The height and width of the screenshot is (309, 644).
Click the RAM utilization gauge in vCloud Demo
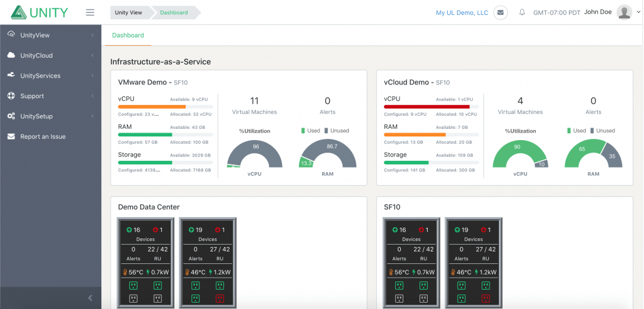[x=593, y=153]
